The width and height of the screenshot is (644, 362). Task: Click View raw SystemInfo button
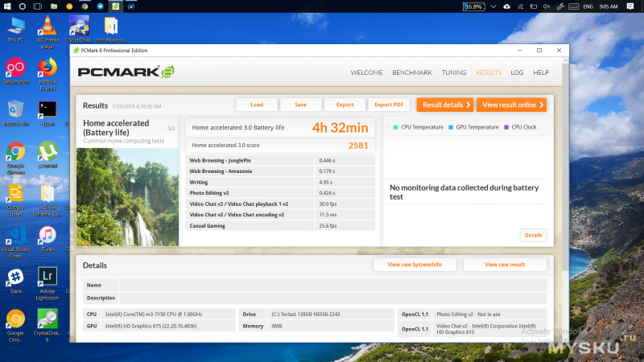tap(415, 265)
